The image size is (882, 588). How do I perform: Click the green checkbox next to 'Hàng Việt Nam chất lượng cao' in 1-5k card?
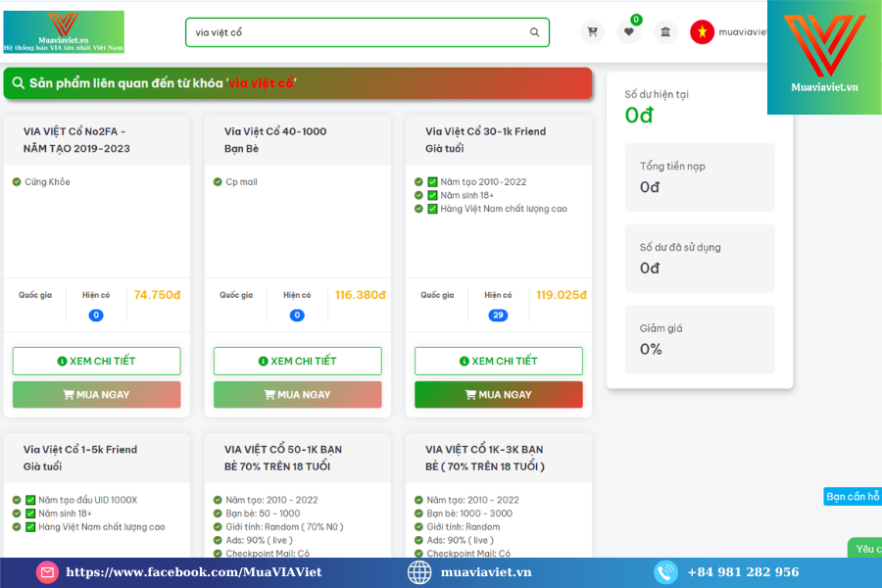pyautogui.click(x=30, y=526)
